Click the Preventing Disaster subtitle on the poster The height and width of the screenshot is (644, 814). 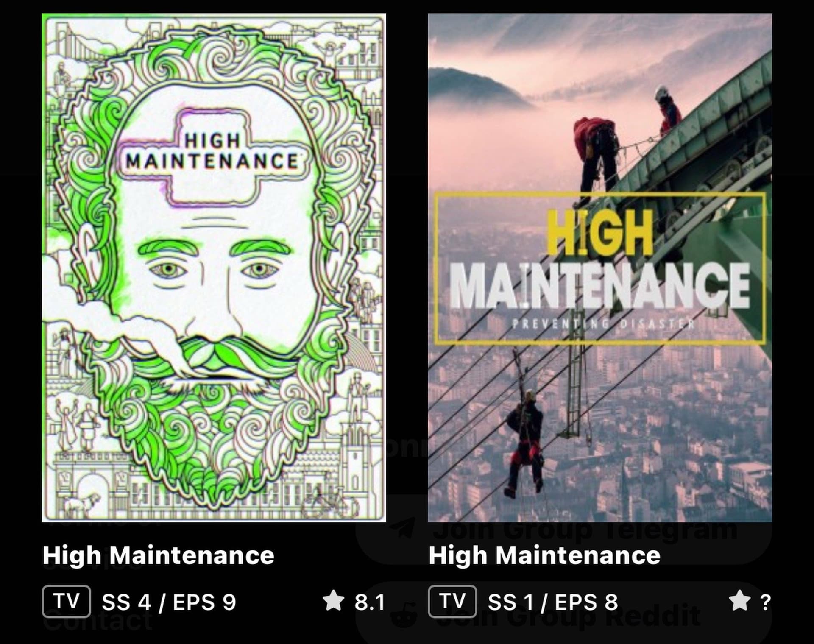click(x=603, y=324)
